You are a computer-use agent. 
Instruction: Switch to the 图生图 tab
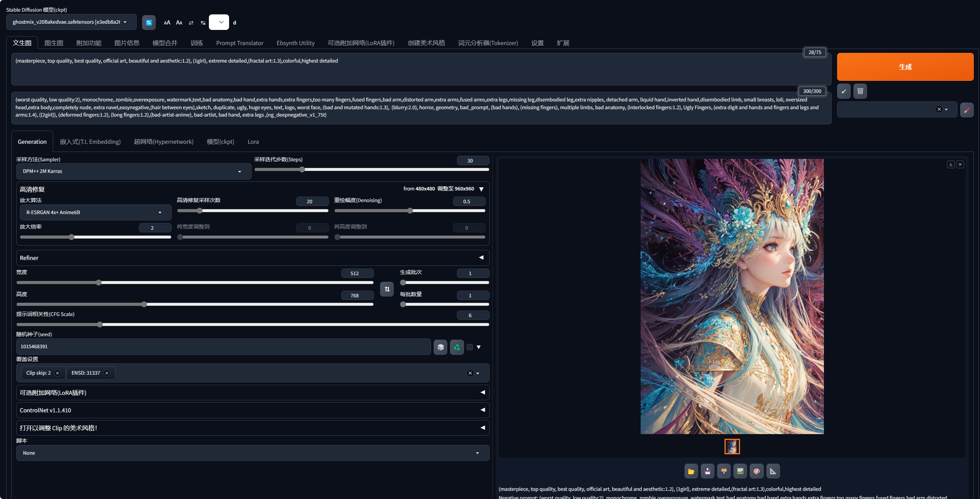coord(54,43)
